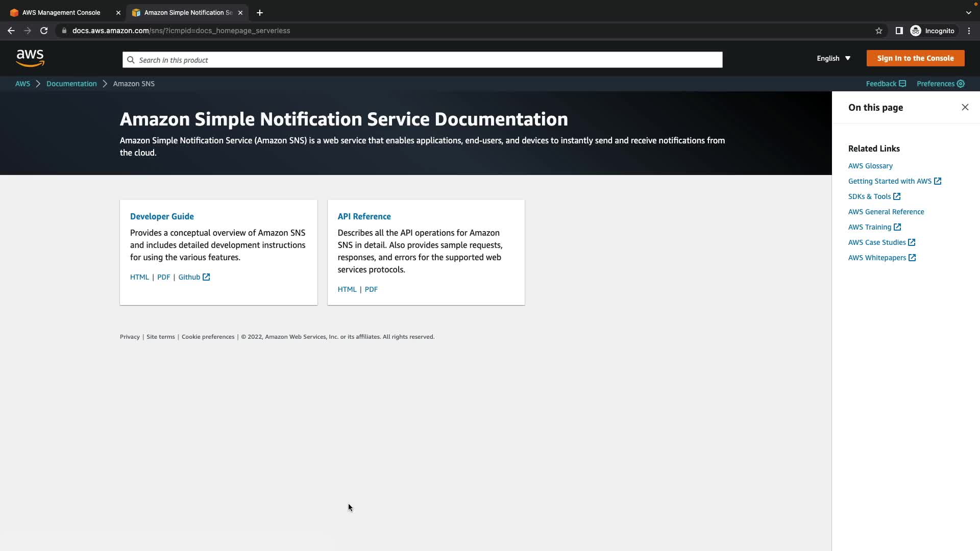Viewport: 980px width, 551px height.
Task: Toggle browser side panel icon
Action: [899, 31]
